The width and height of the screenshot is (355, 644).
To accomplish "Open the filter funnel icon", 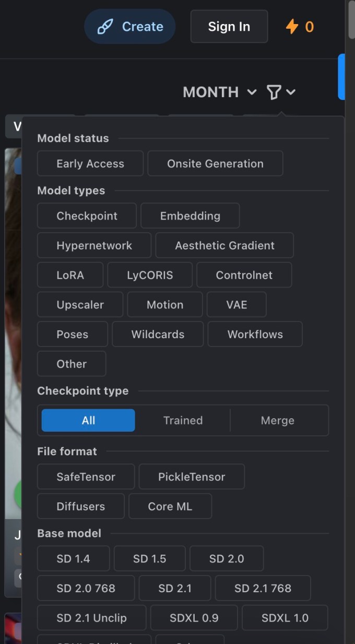I will point(274,93).
